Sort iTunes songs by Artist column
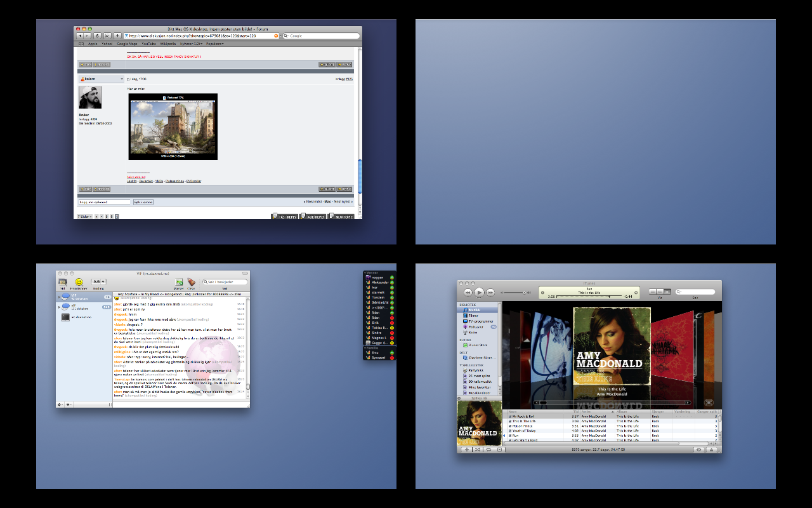 click(598, 411)
